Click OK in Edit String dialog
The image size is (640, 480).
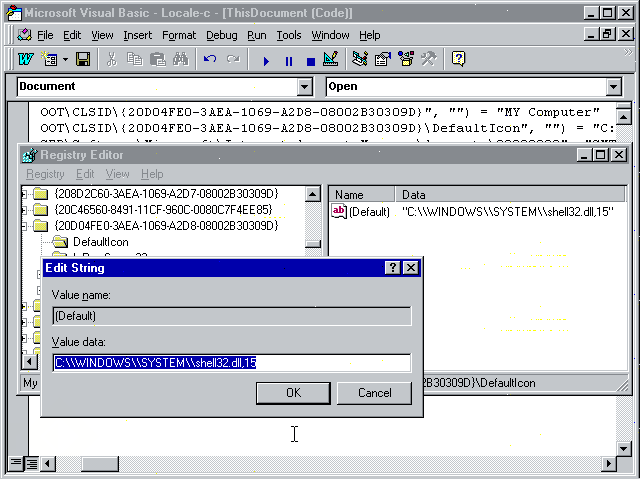click(x=293, y=393)
